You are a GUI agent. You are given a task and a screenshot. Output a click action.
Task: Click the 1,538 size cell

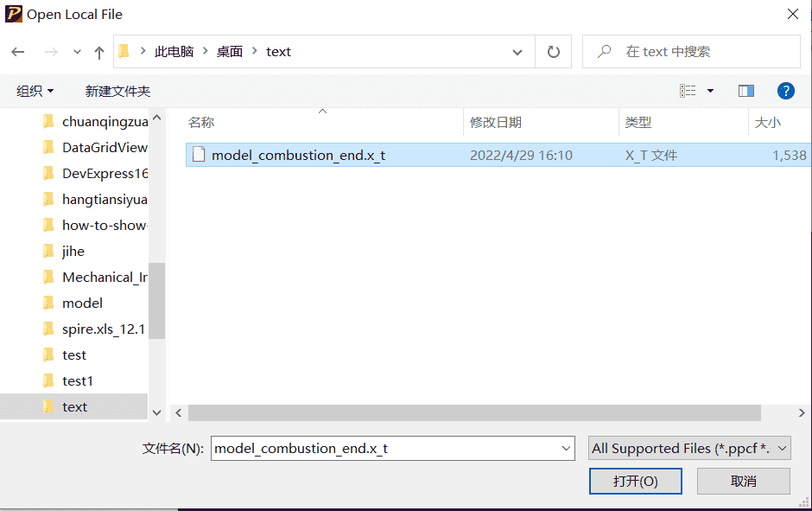point(790,156)
